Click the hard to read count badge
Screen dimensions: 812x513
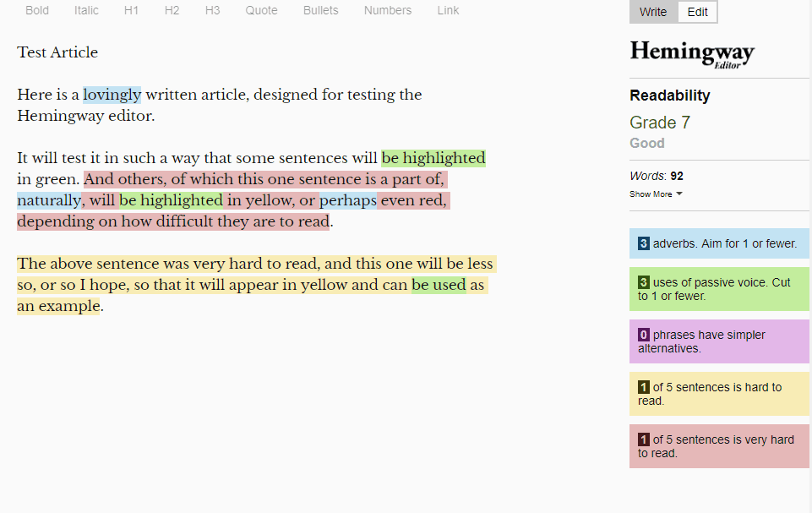pos(643,387)
